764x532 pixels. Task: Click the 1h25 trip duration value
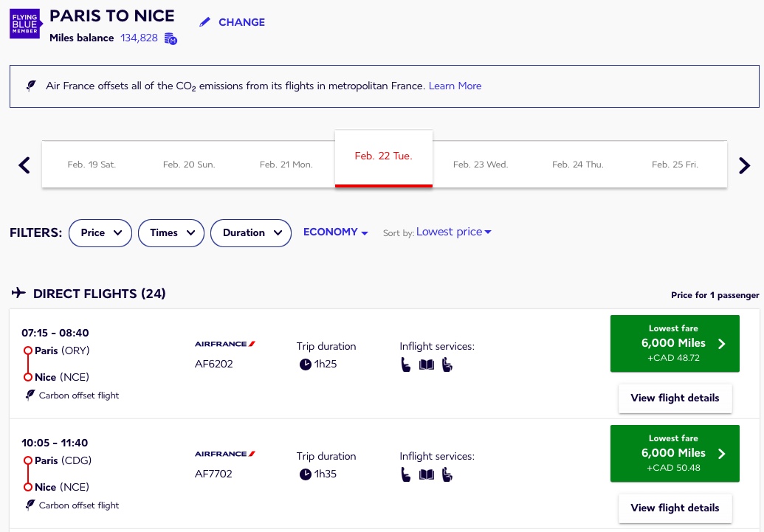pos(326,365)
